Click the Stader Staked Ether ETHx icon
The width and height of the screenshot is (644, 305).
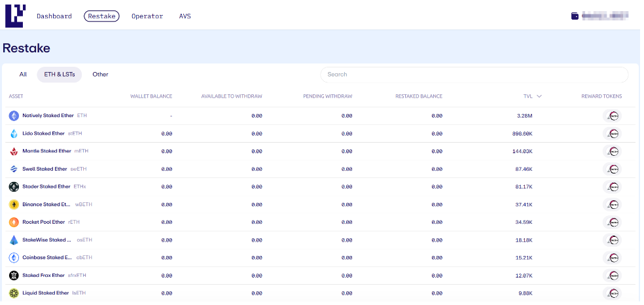(14, 187)
